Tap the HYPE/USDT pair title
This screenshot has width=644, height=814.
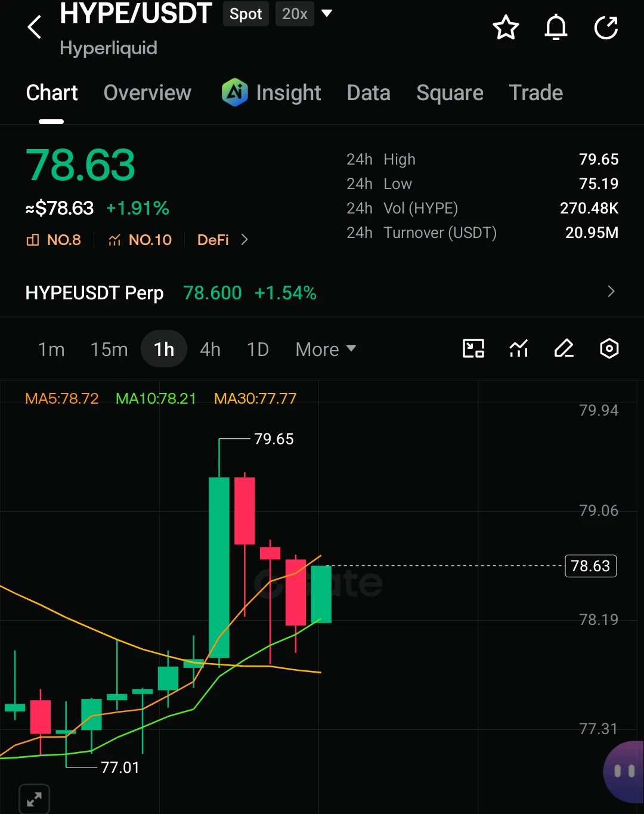pos(136,13)
